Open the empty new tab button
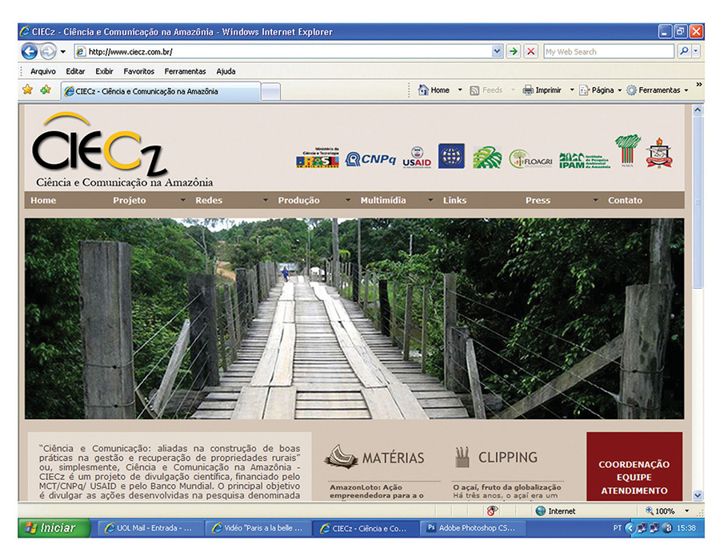 [x=270, y=91]
